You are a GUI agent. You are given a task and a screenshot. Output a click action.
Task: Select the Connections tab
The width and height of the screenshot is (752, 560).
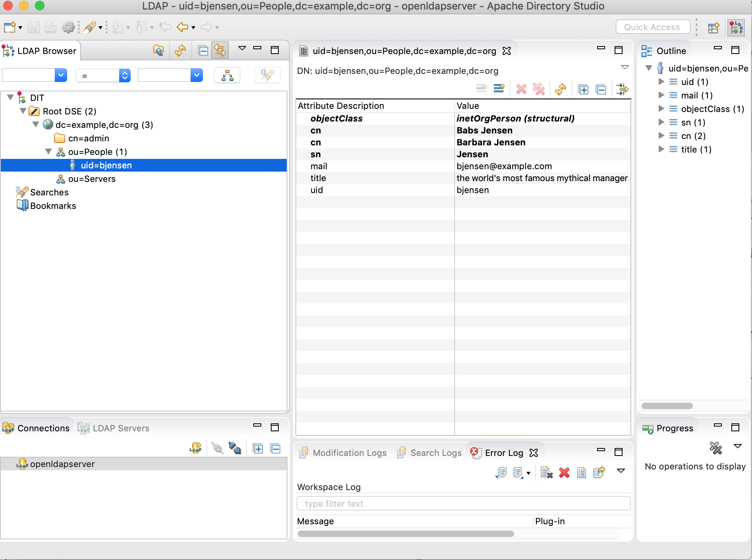37,428
